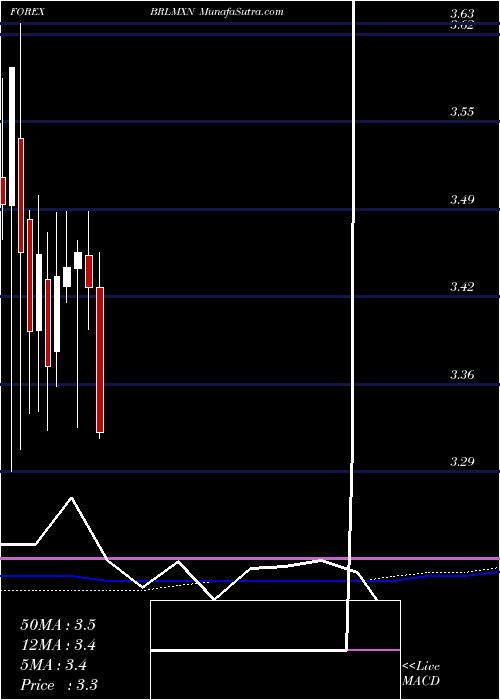Click the 3.36 price axis label
The width and height of the screenshot is (500, 700).
(x=462, y=374)
